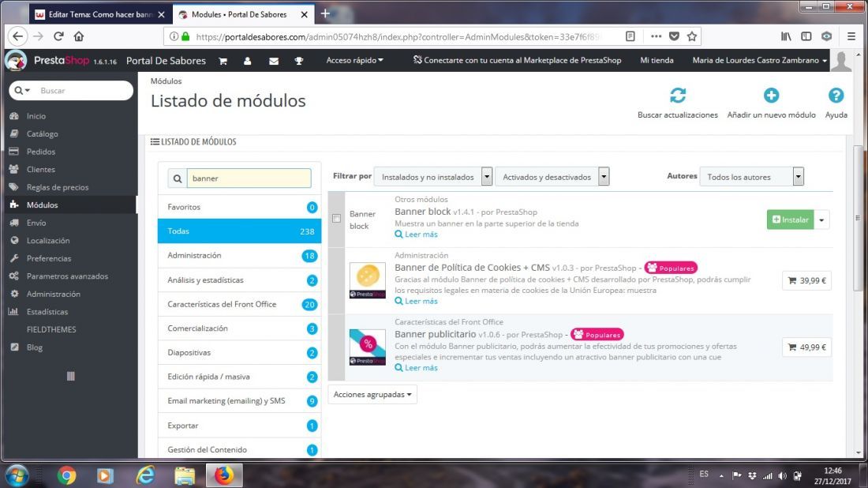
Task: Expand the arrow next to Instalar button
Action: pyautogui.click(x=822, y=220)
